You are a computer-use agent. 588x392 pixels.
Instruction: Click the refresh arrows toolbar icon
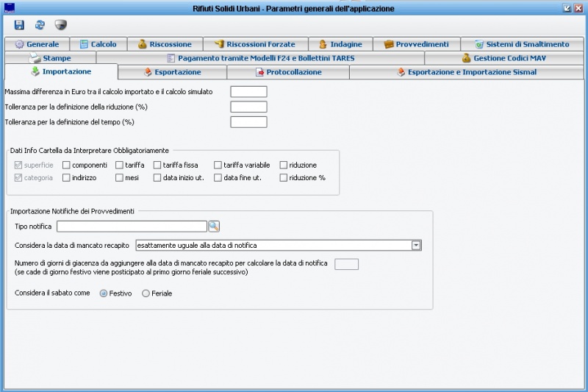[40, 24]
